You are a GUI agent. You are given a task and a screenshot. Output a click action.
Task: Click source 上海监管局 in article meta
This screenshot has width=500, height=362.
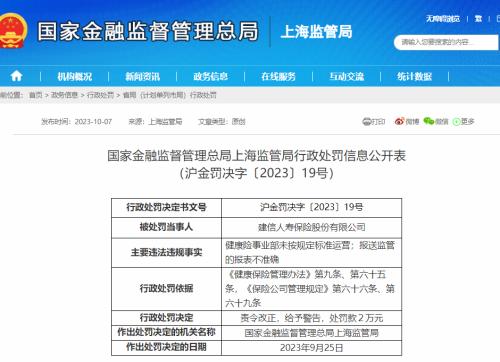[x=165, y=122]
